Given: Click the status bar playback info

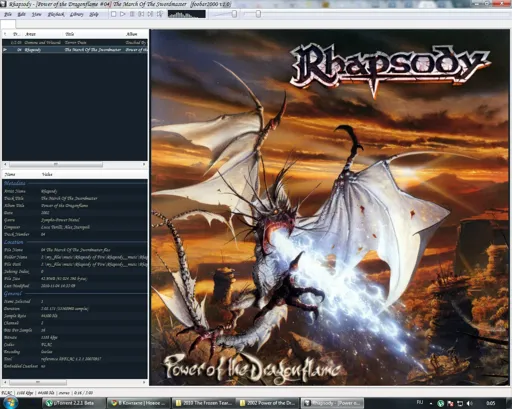Looking at the screenshot, I should click(47, 393).
